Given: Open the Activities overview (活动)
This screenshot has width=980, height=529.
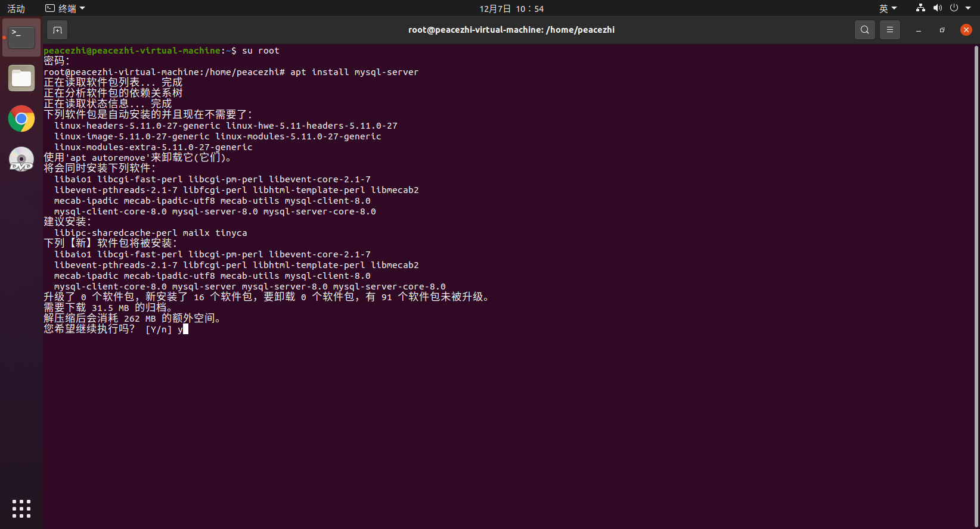Looking at the screenshot, I should 16,8.
